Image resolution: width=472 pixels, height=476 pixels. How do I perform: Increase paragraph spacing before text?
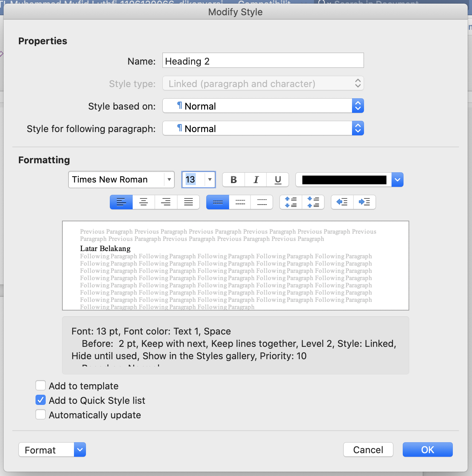290,202
